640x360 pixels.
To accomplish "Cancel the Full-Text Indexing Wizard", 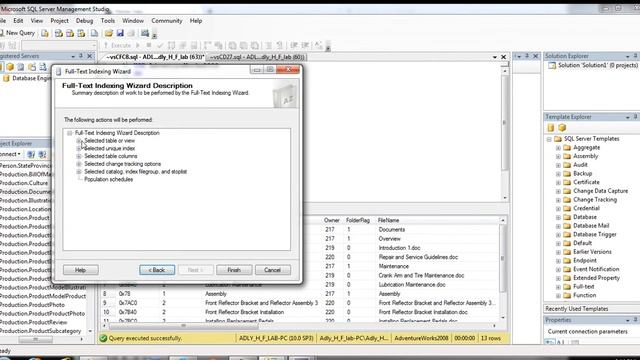I will pos(273,270).
